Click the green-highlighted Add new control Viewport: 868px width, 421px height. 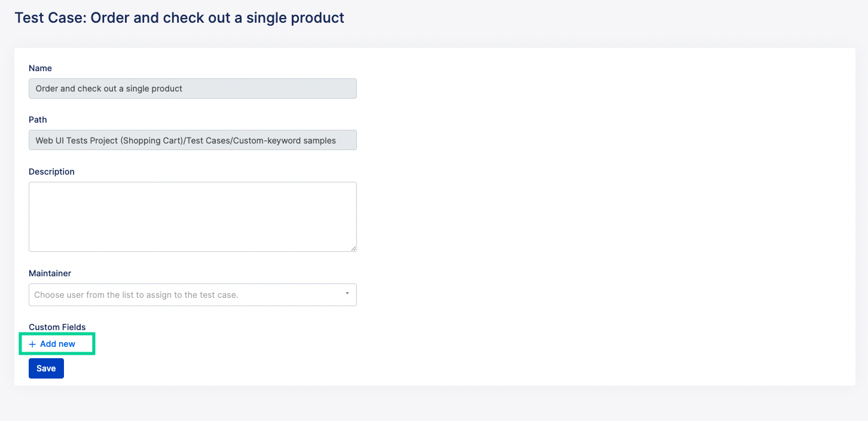(x=57, y=344)
